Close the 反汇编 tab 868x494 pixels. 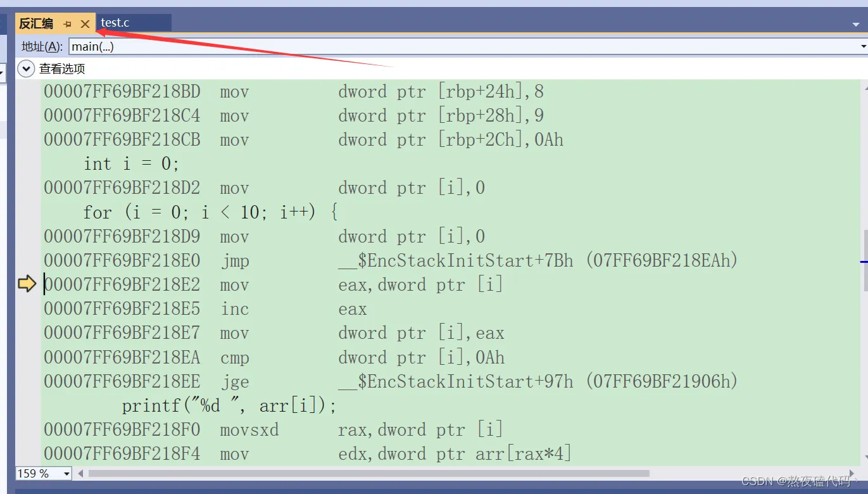pyautogui.click(x=85, y=24)
